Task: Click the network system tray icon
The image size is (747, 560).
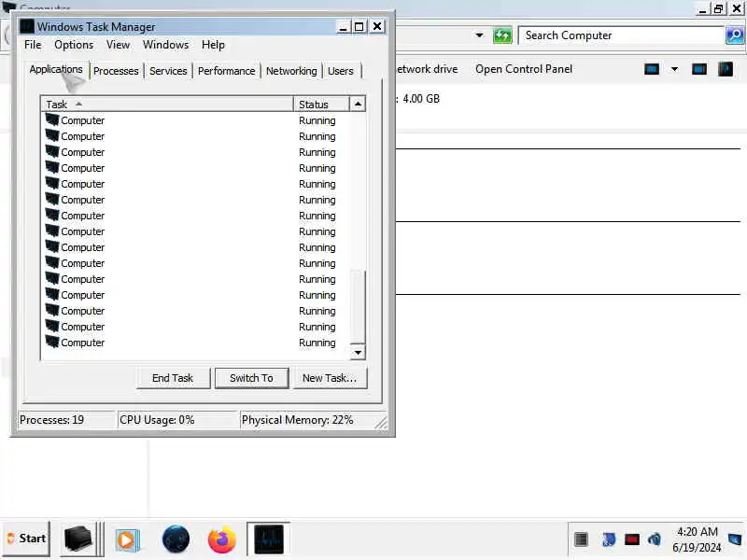Action: click(x=609, y=539)
